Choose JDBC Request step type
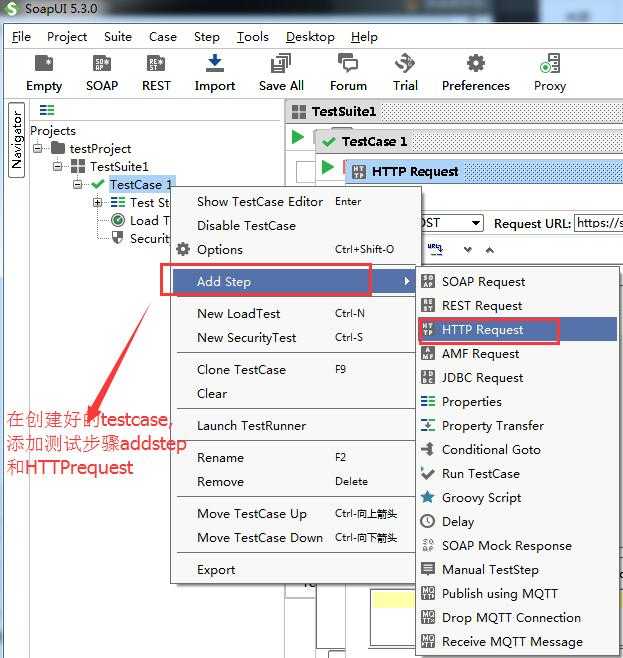Screen dimensions: 623x658 pos(517,378)
